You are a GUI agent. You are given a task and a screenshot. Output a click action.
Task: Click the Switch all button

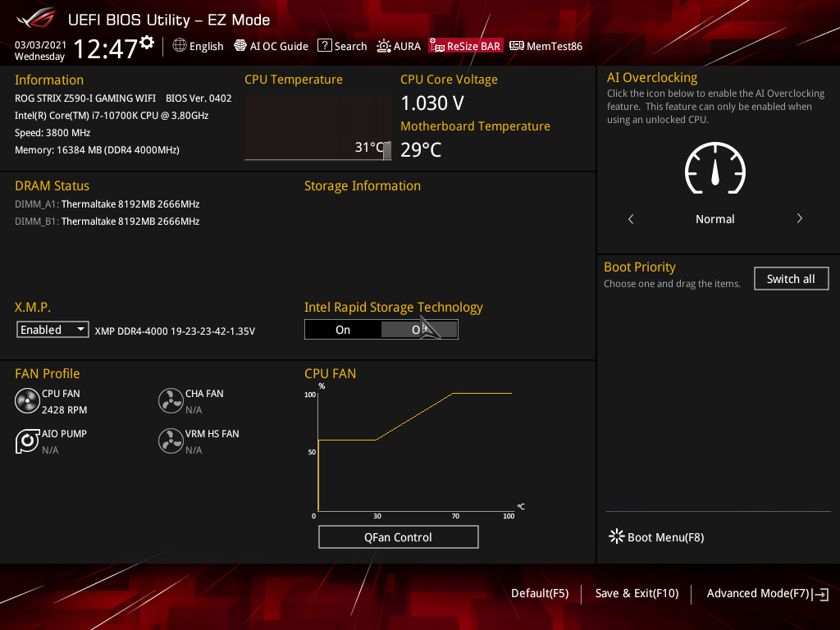tap(791, 279)
